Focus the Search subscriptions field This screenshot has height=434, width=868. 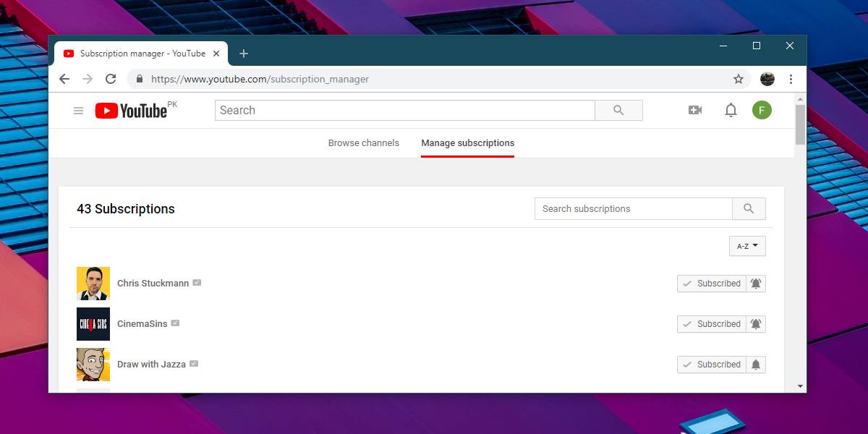tap(634, 209)
